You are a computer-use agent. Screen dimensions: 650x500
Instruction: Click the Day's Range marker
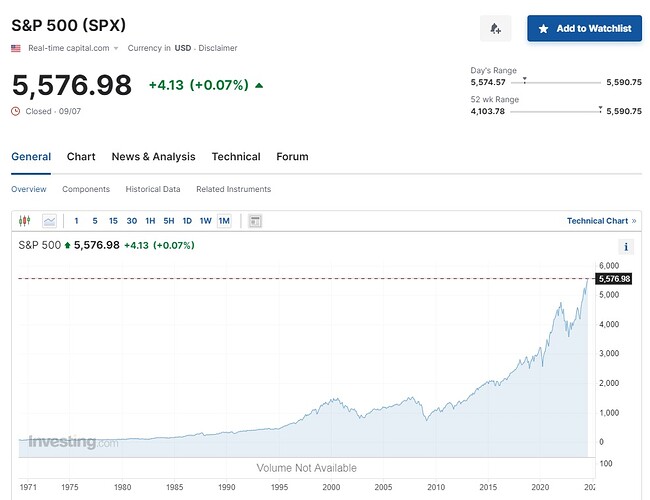(x=524, y=80)
